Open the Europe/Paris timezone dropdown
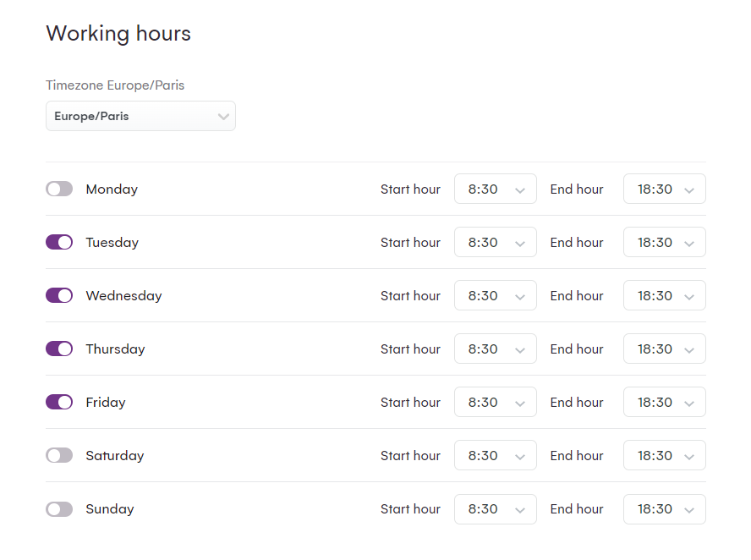The height and width of the screenshot is (560, 751). [x=140, y=116]
